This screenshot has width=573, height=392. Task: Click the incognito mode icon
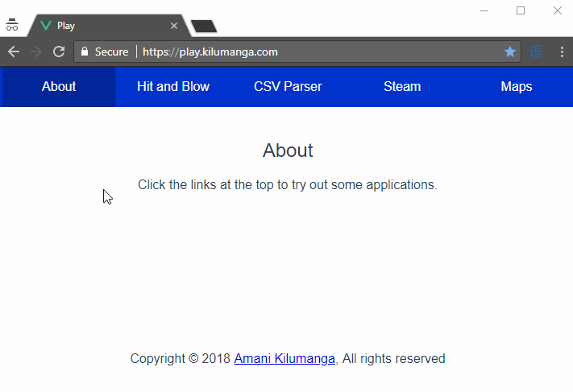point(12,24)
